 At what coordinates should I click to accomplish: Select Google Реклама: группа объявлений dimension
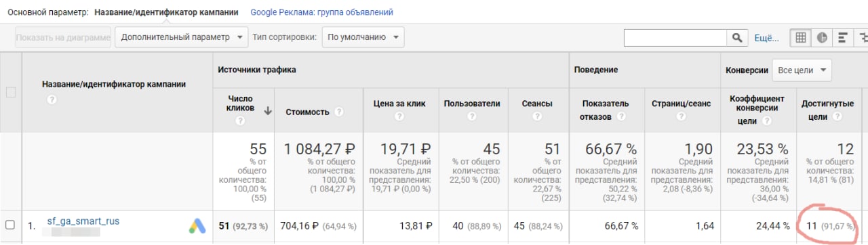tap(321, 12)
